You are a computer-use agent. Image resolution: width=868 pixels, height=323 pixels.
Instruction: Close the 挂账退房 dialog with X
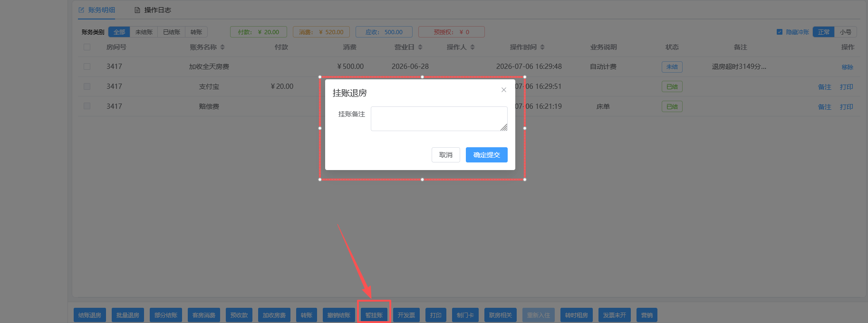click(504, 90)
